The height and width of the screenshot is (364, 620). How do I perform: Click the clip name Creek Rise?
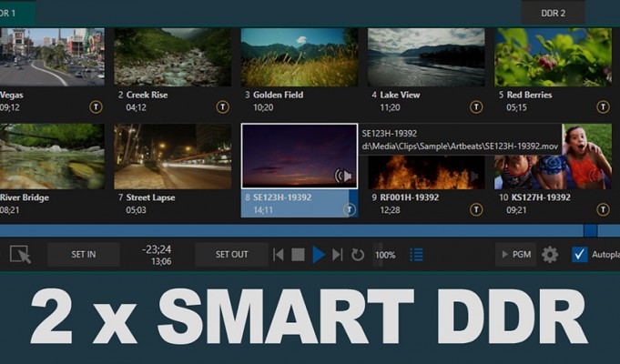(x=147, y=95)
